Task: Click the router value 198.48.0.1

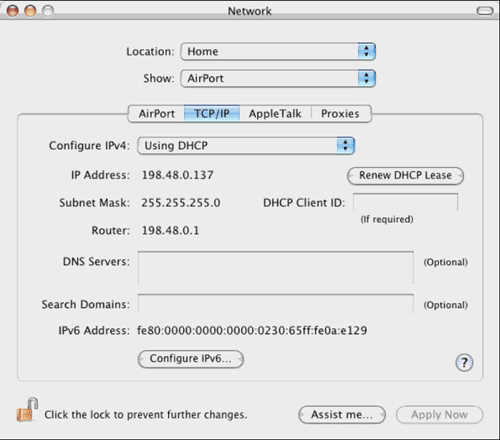Action: [x=170, y=230]
